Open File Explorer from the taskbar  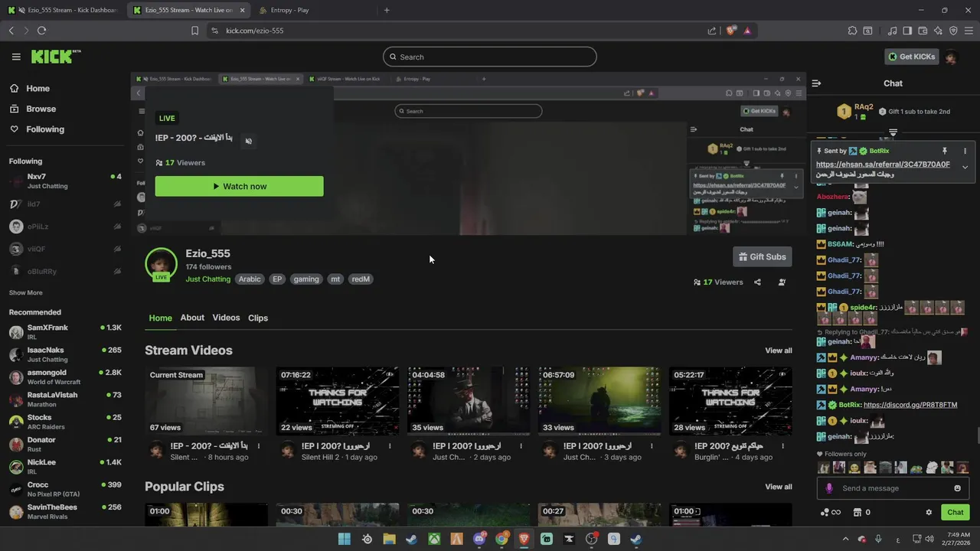389,539
